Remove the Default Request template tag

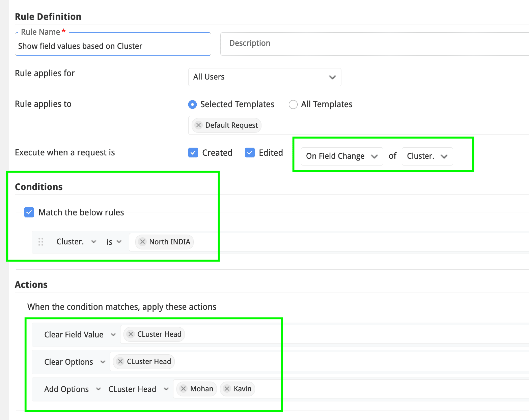tap(199, 125)
